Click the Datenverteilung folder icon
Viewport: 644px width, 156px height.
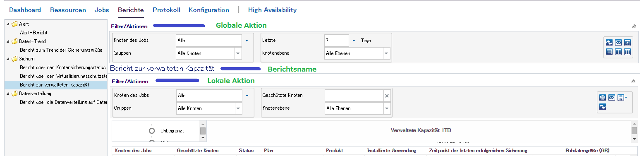[x=14, y=94]
